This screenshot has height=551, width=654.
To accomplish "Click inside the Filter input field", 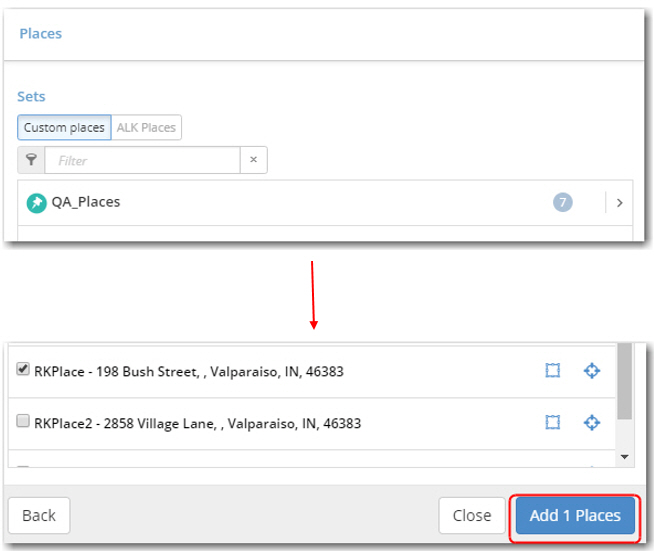I will [x=142, y=160].
